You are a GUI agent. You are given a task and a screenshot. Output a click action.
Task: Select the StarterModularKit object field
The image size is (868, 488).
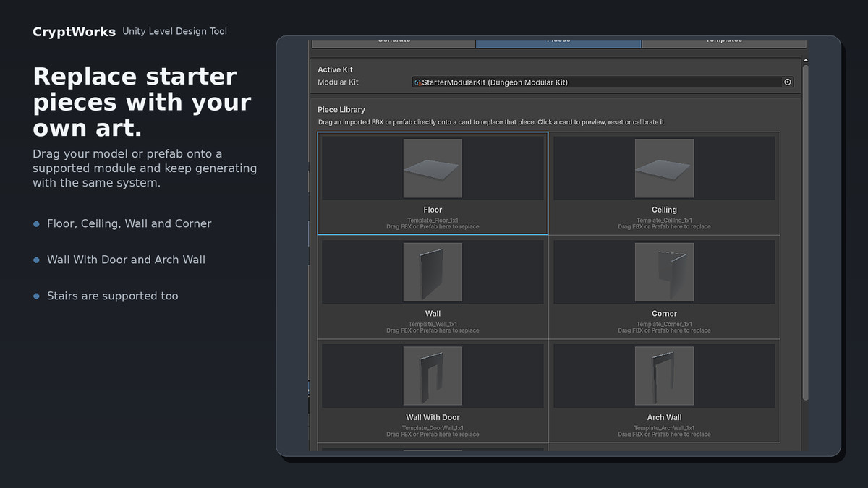(x=603, y=82)
